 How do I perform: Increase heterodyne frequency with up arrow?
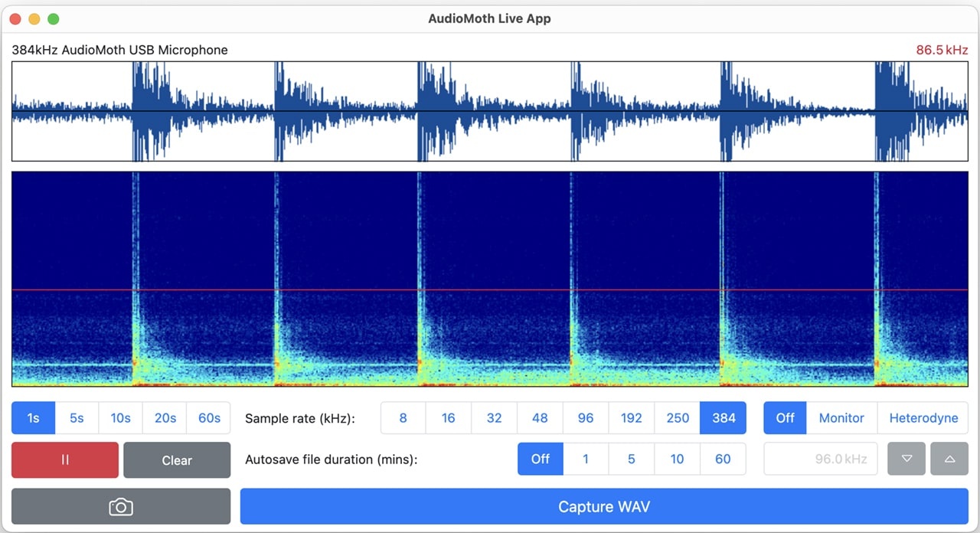click(x=949, y=459)
